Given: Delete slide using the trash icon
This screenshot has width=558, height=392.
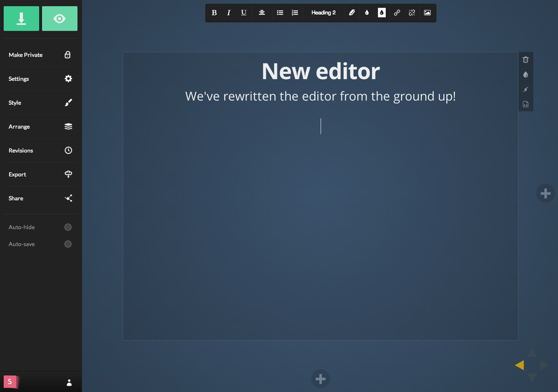Looking at the screenshot, I should 525,59.
